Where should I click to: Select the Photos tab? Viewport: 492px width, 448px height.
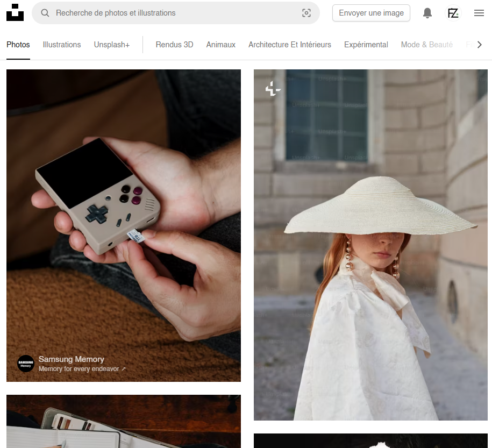(18, 45)
